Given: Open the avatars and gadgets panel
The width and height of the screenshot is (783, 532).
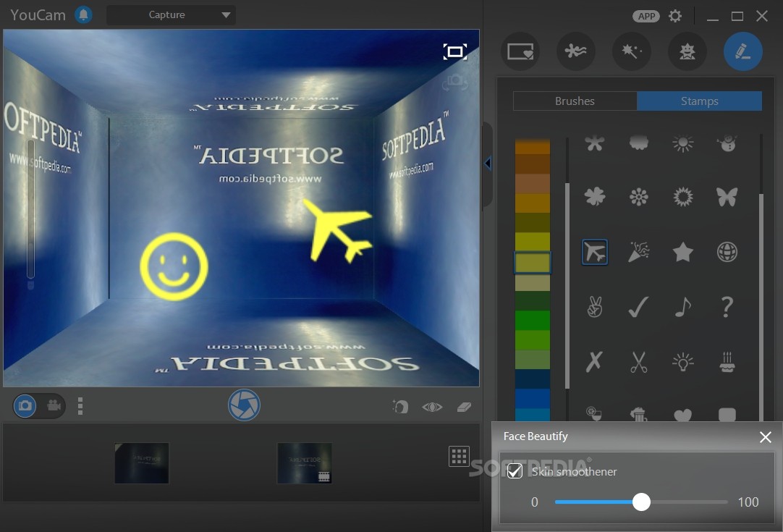Looking at the screenshot, I should [x=687, y=51].
